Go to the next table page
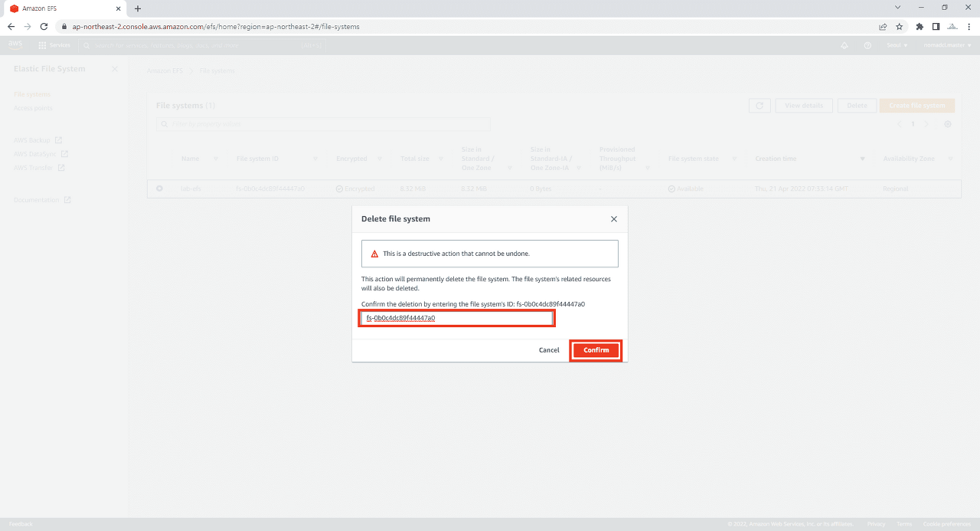The image size is (980, 531). click(x=926, y=124)
